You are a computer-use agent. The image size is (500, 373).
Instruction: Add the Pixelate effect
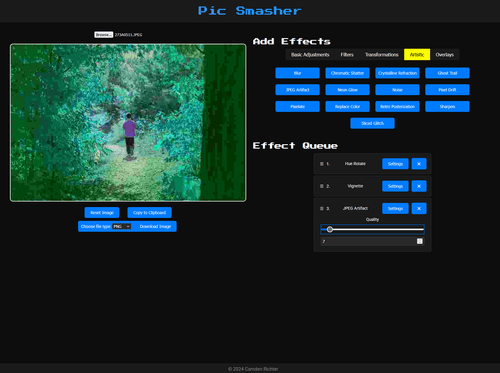297,106
